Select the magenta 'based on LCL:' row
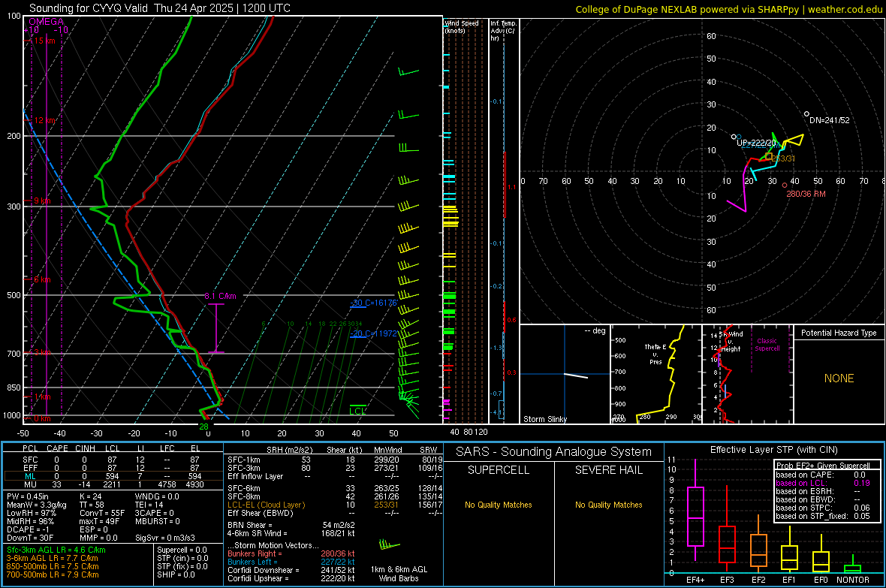This screenshot has height=588, width=886. (823, 483)
